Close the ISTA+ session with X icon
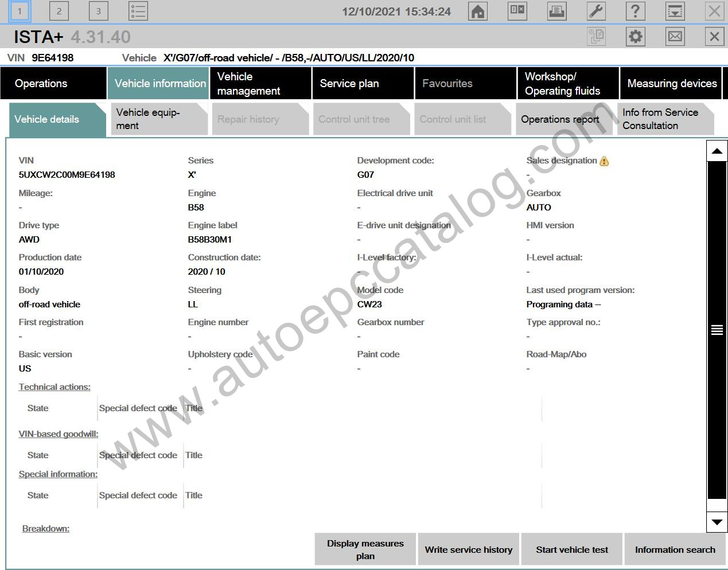 714,37
